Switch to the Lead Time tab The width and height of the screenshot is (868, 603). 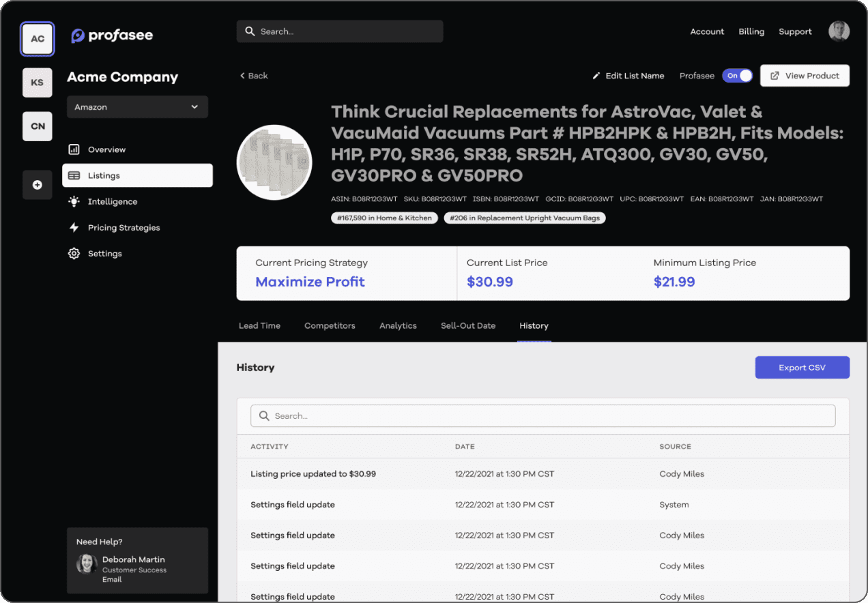tap(259, 325)
